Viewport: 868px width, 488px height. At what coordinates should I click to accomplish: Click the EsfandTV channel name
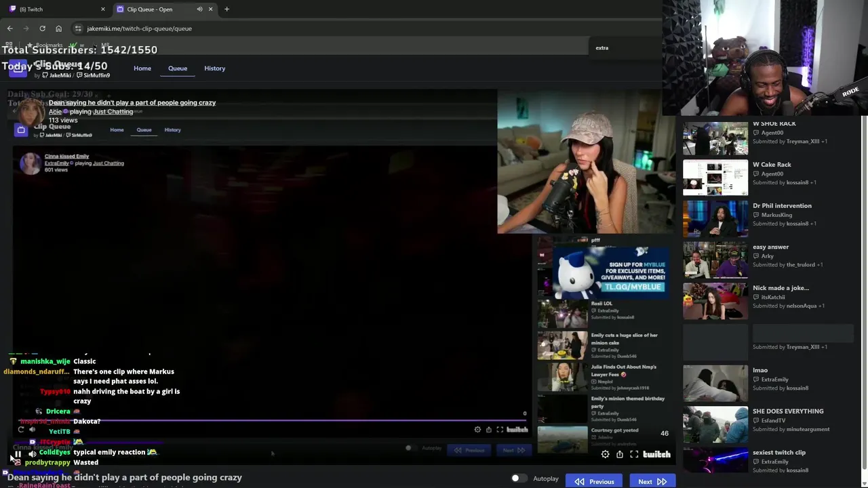[x=773, y=420]
